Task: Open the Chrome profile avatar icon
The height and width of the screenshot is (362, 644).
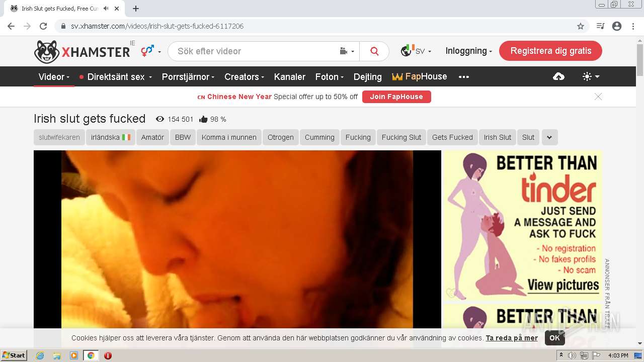Action: (617, 26)
